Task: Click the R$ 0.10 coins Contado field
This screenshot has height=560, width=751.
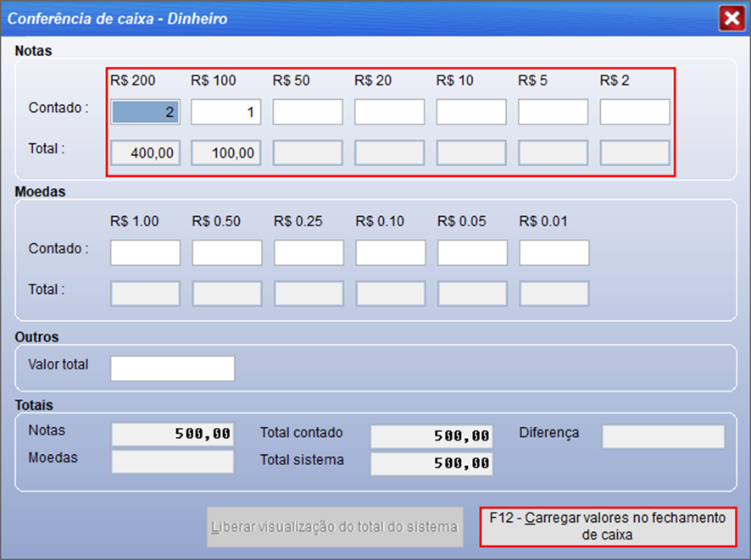Action: tap(390, 252)
